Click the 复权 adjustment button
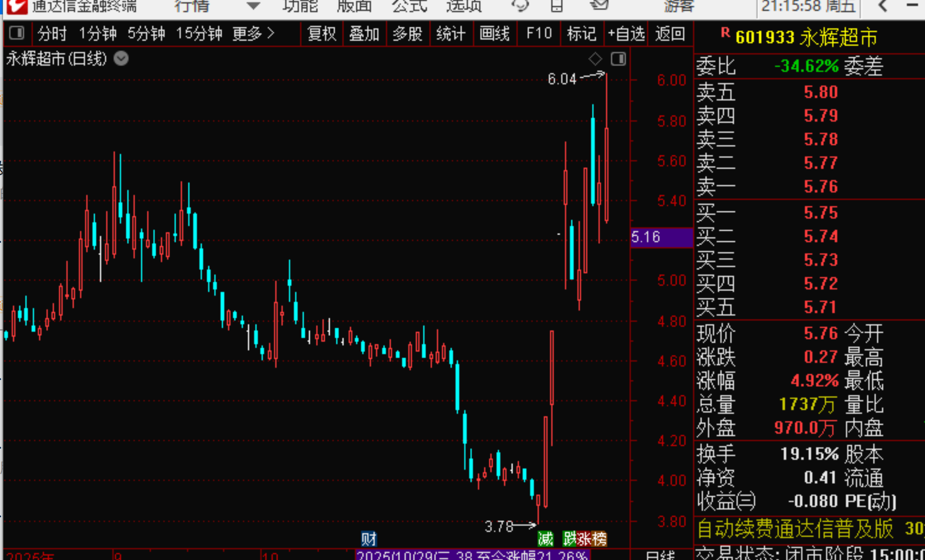The image size is (925, 560). pos(322,34)
